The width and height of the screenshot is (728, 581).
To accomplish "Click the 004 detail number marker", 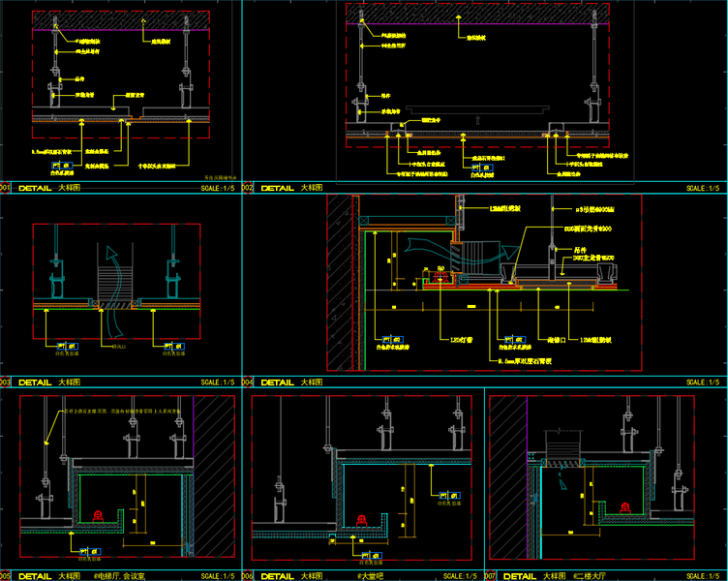I will click(x=247, y=382).
